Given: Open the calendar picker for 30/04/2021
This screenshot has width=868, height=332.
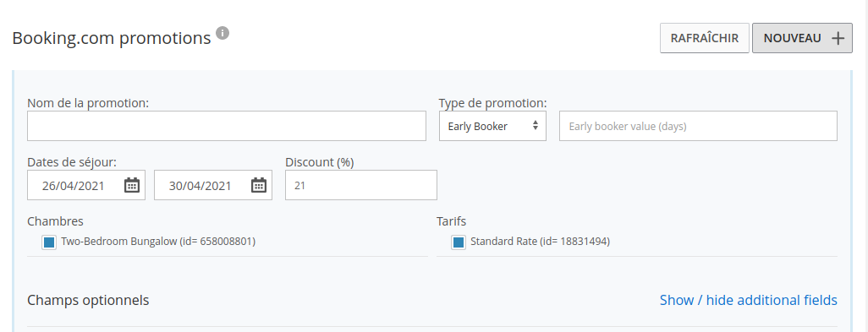Looking at the screenshot, I should (x=259, y=185).
